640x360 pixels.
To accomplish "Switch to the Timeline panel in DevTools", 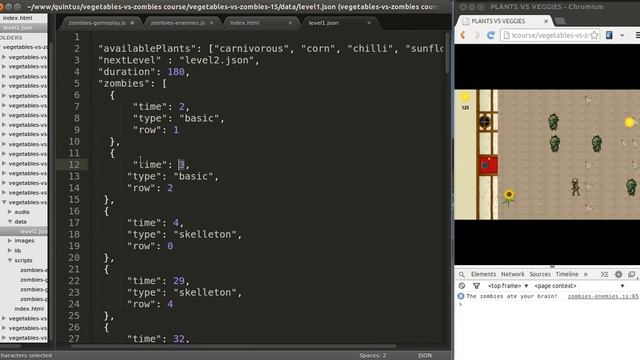I will pos(567,274).
